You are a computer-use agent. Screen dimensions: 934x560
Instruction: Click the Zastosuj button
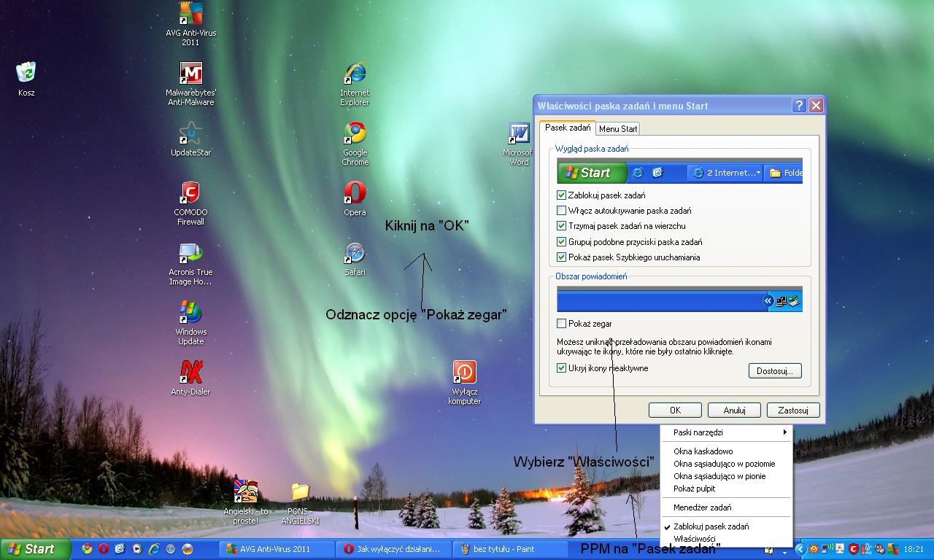[793, 411]
